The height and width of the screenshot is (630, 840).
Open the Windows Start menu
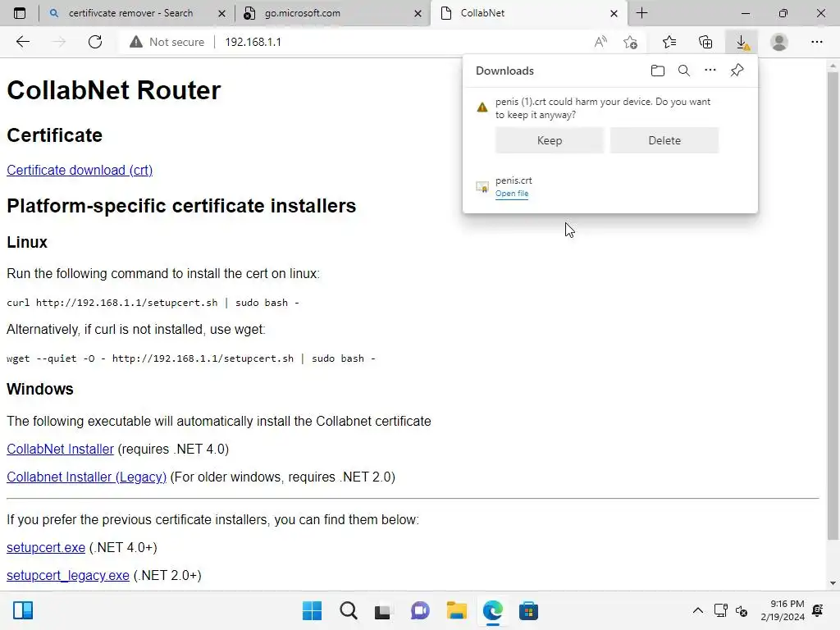pyautogui.click(x=312, y=610)
